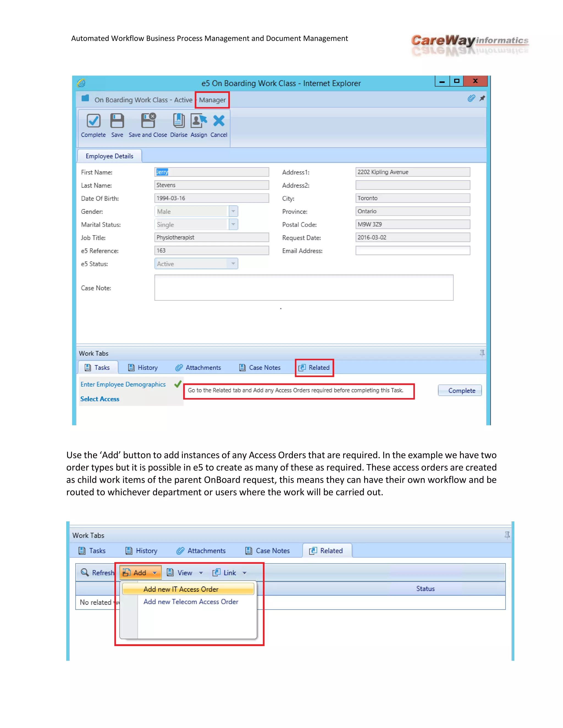This screenshot has height=728, width=563.
Task: Click the Refresh magnifier icon
Action: [85, 572]
